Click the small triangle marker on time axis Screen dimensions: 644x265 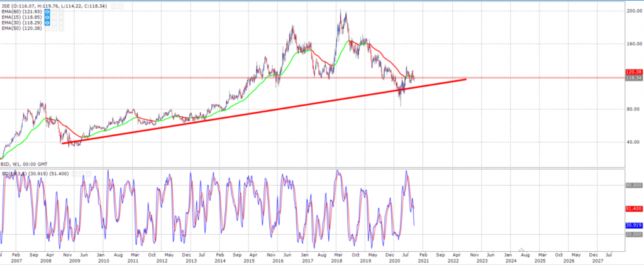521,251
